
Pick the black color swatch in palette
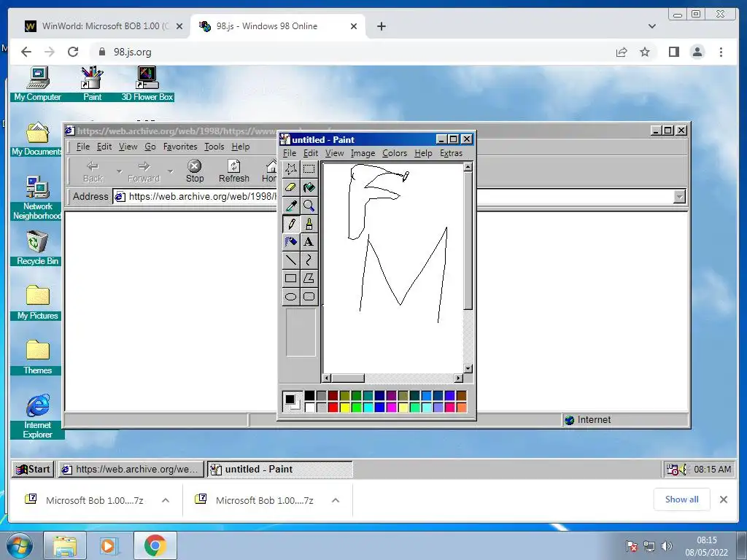tap(309, 395)
